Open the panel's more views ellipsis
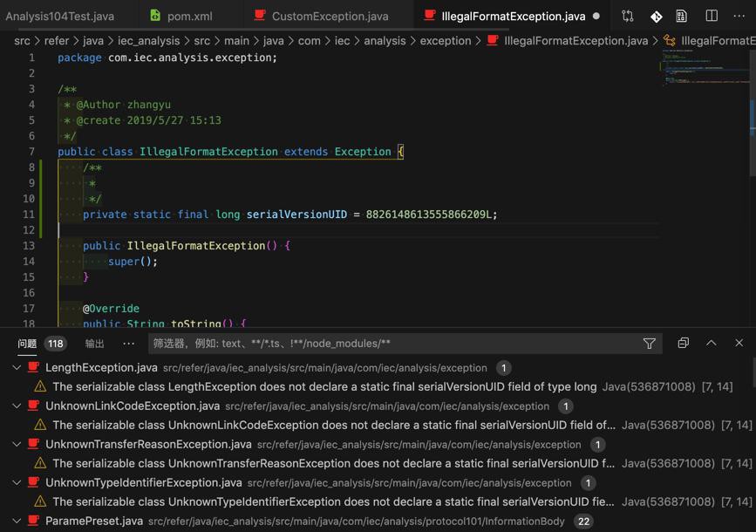Screen dimensions: 756x532 [x=129, y=344]
